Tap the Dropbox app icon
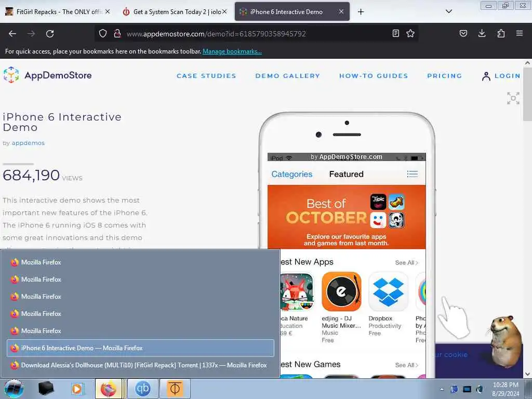532x399 pixels. point(388,291)
